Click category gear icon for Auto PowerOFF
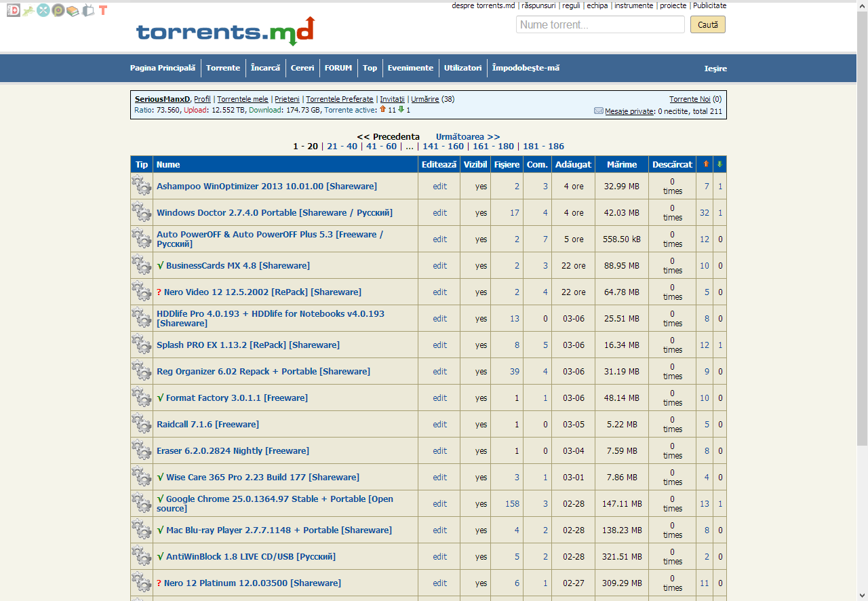Screen dimensions: 868x601 click(x=142, y=238)
